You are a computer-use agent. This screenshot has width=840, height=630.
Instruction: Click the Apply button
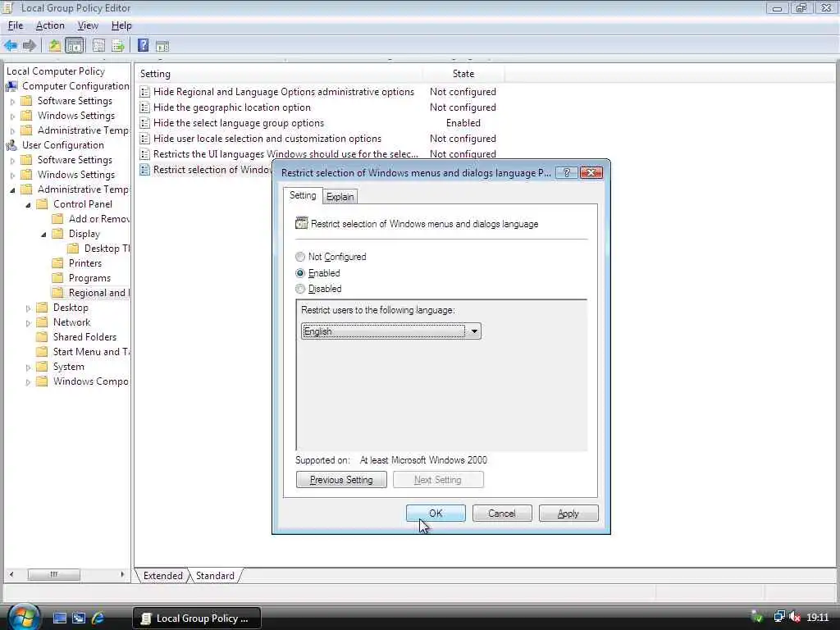tap(568, 514)
